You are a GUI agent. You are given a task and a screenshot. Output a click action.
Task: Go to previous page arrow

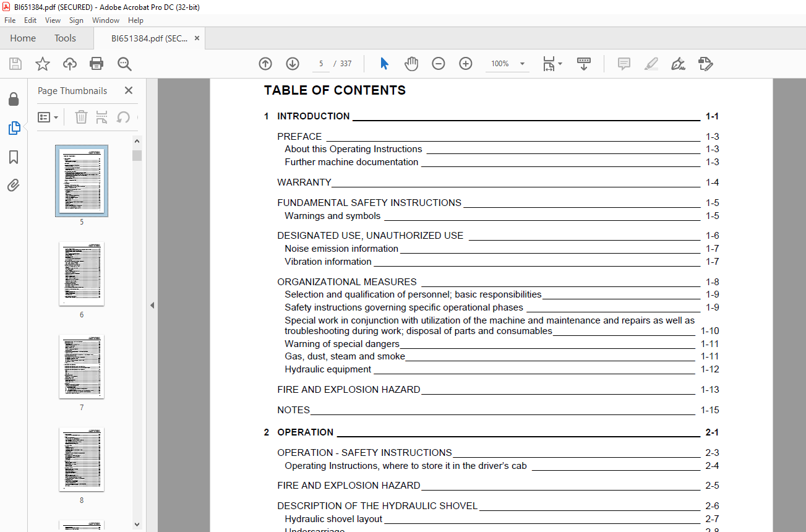click(265, 64)
